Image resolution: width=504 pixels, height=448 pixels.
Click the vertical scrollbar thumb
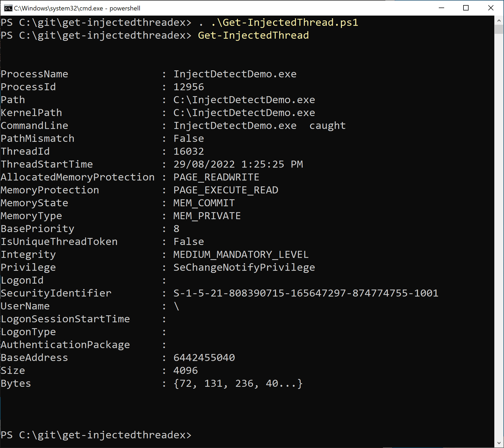[x=499, y=29]
